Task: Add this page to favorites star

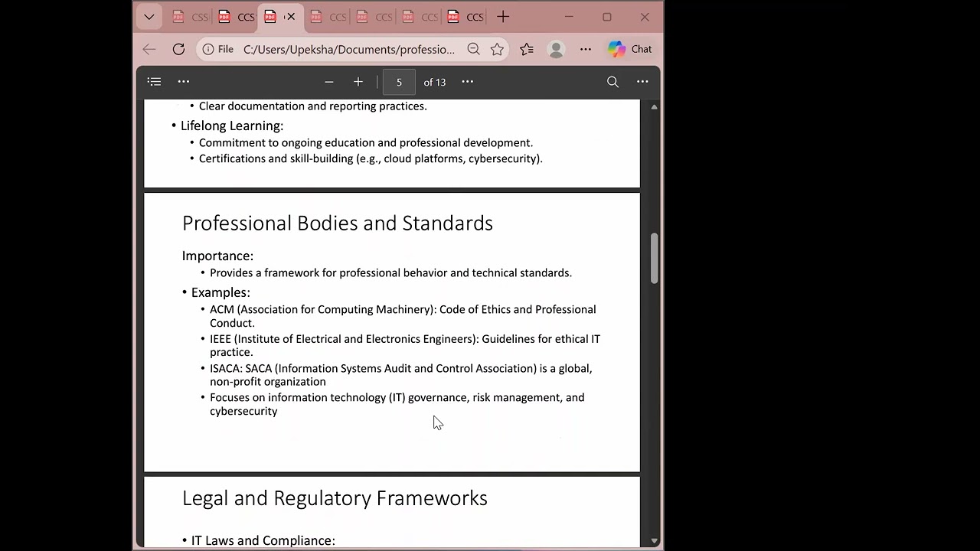Action: pos(497,49)
